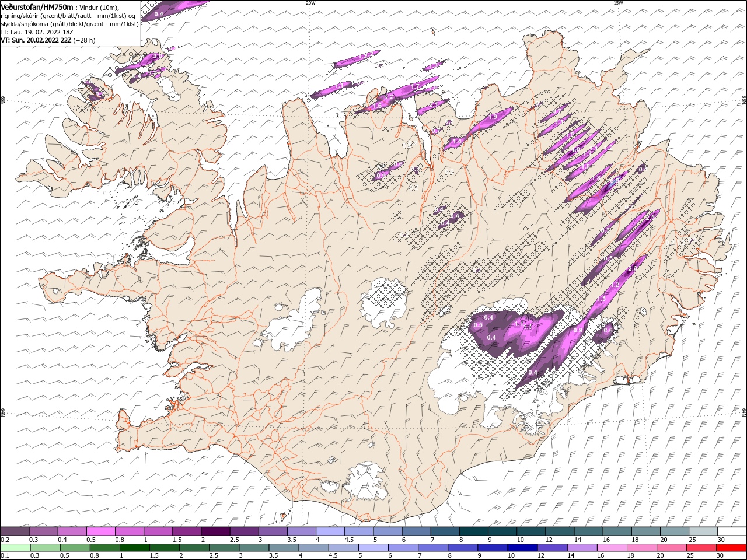Screen dimensions: 747x560
Task: Pick the light green 0.3 swatch in rain scale
Action: click(x=45, y=548)
